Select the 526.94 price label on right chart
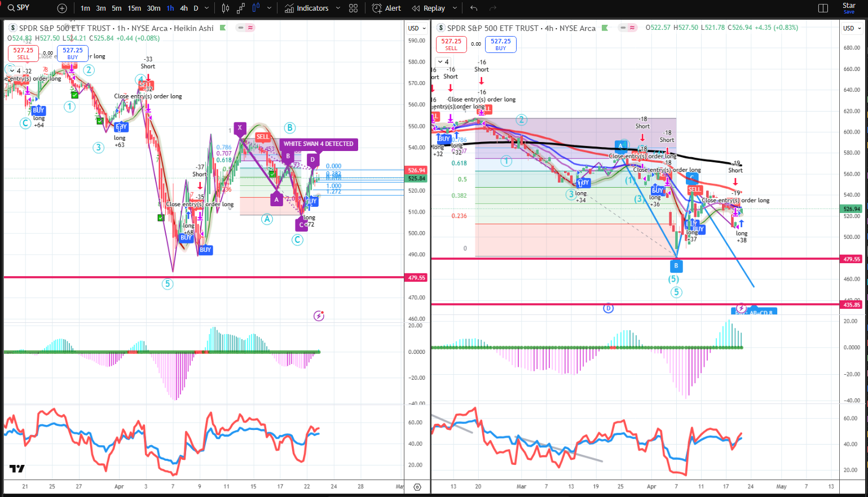Screen dimensions: 868x497 pos(852,208)
